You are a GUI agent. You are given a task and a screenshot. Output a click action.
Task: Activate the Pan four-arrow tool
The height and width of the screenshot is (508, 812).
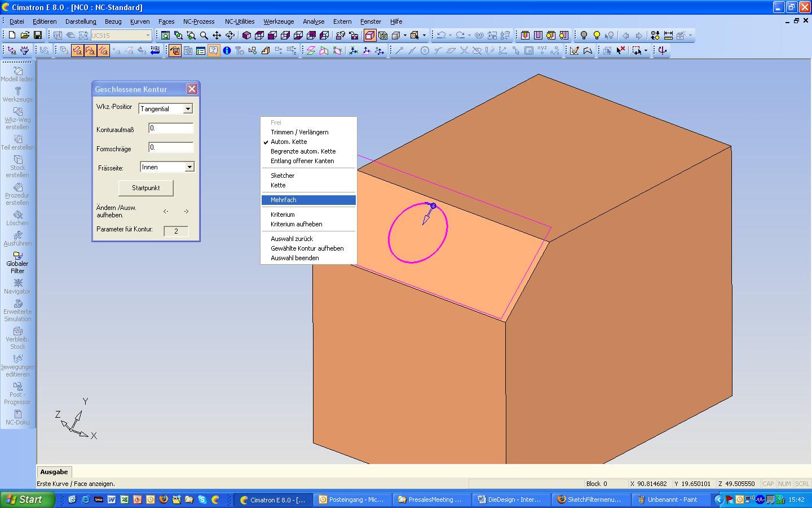click(217, 35)
